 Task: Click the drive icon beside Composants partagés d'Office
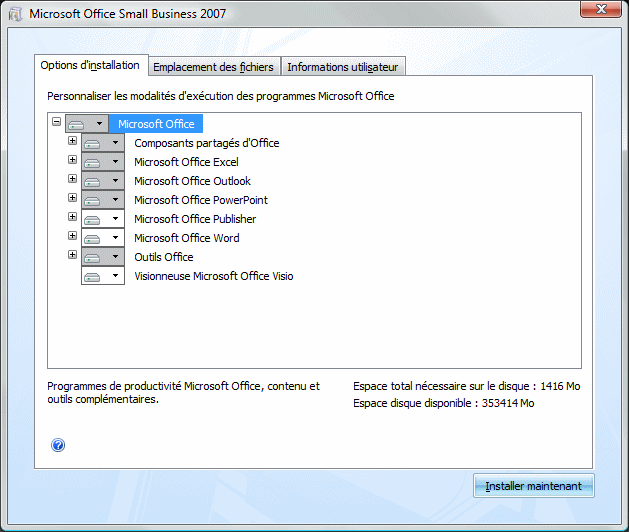(93, 143)
